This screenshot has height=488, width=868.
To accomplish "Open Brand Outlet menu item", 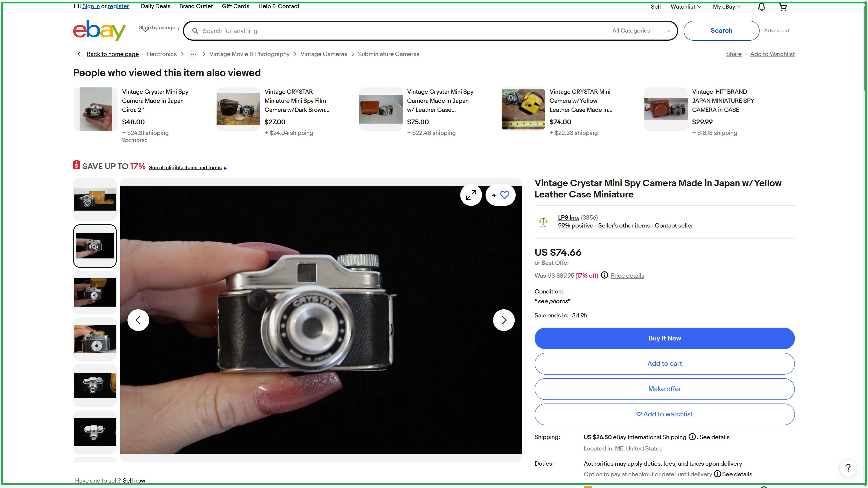I will pyautogui.click(x=196, y=6).
